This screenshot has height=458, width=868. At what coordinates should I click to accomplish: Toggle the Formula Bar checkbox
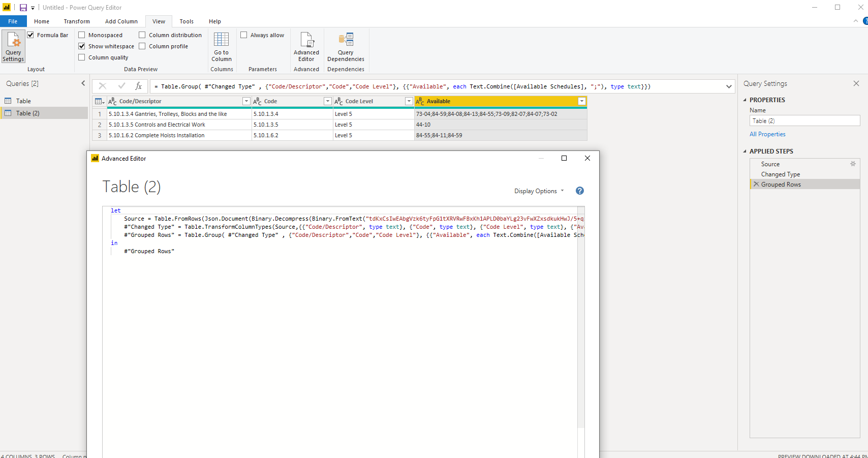point(30,35)
